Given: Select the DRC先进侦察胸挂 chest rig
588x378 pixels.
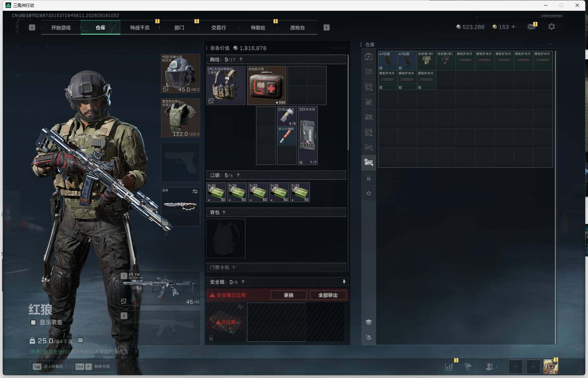Looking at the screenshot, I should [x=226, y=85].
